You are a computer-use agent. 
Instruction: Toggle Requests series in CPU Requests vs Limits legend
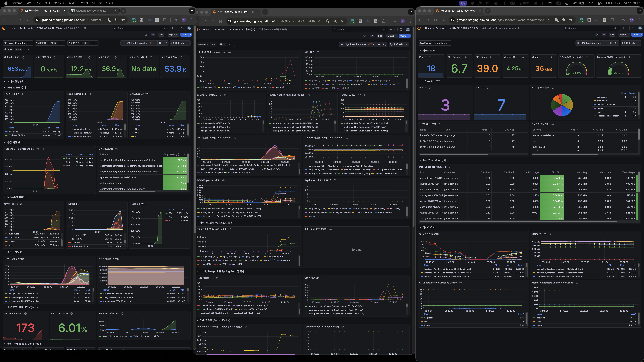pyautogui.click(x=428, y=318)
